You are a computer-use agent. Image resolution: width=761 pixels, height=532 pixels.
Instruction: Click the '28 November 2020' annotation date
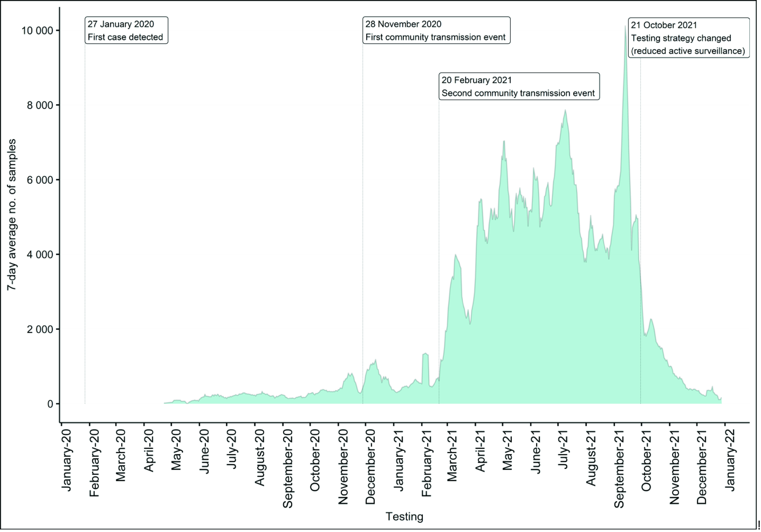(403, 24)
